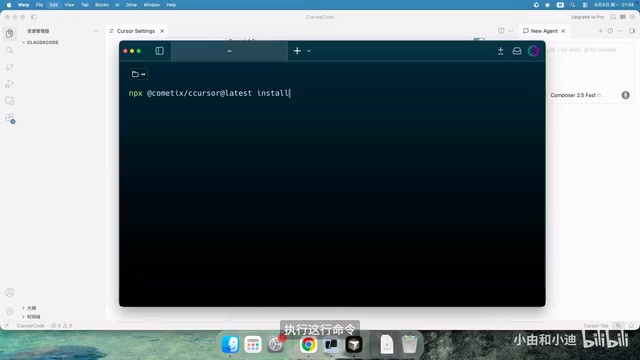Screen dimensions: 640x360
Task: Open Run and Debug in Cursor's activity bar
Action: tap(9, 84)
